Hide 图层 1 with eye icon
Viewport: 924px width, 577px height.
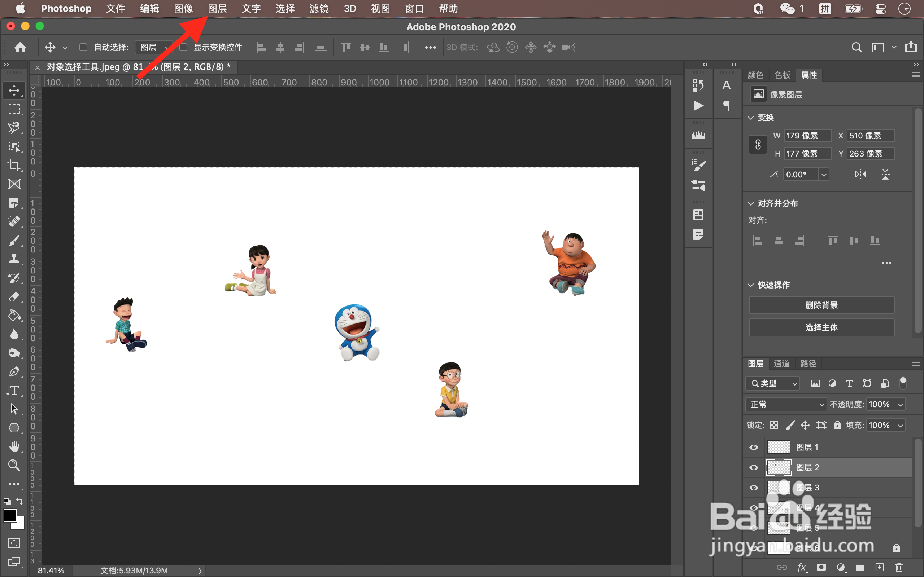tap(754, 447)
